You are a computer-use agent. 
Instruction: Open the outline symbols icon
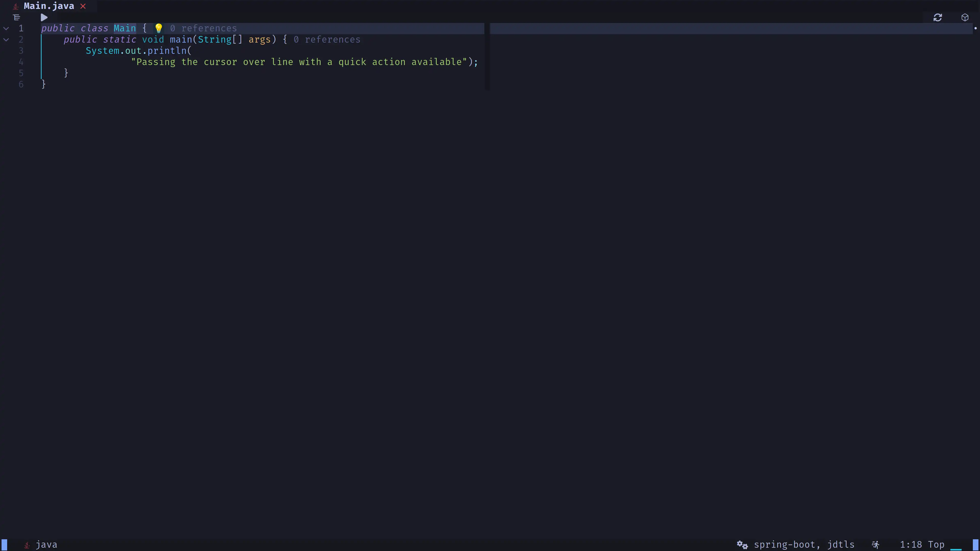tap(16, 18)
